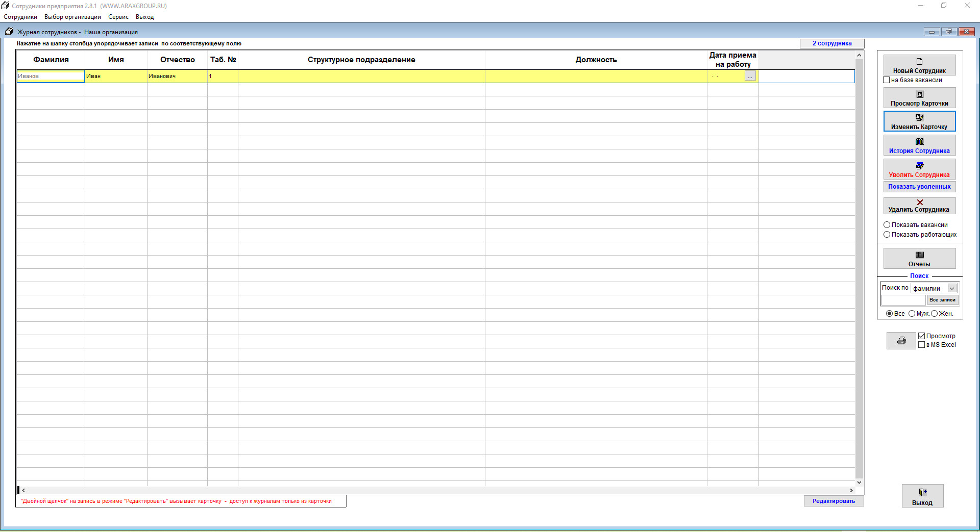
Task: Restore the Журнал сотрудников inner window
Action: coord(949,32)
